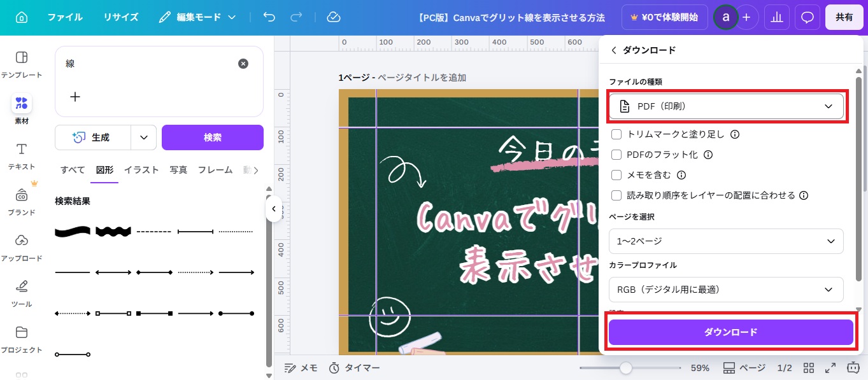Click the plus icon under search text

click(75, 97)
